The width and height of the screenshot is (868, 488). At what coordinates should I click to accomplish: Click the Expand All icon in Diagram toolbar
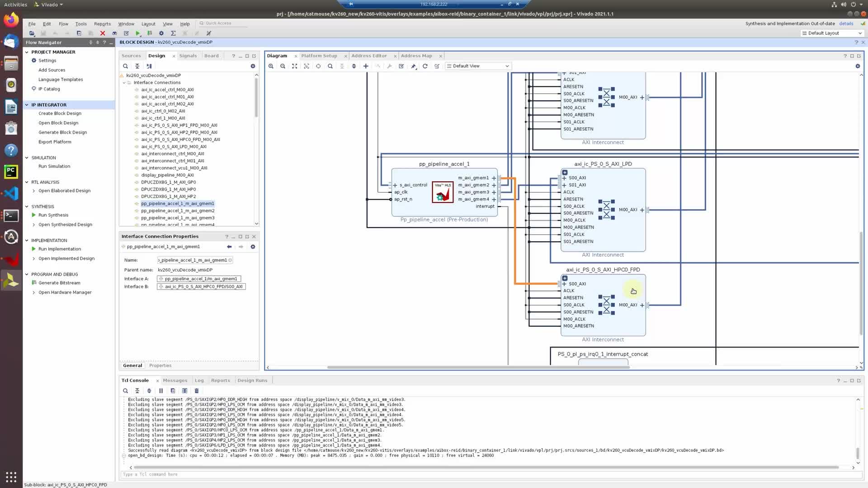coord(354,66)
